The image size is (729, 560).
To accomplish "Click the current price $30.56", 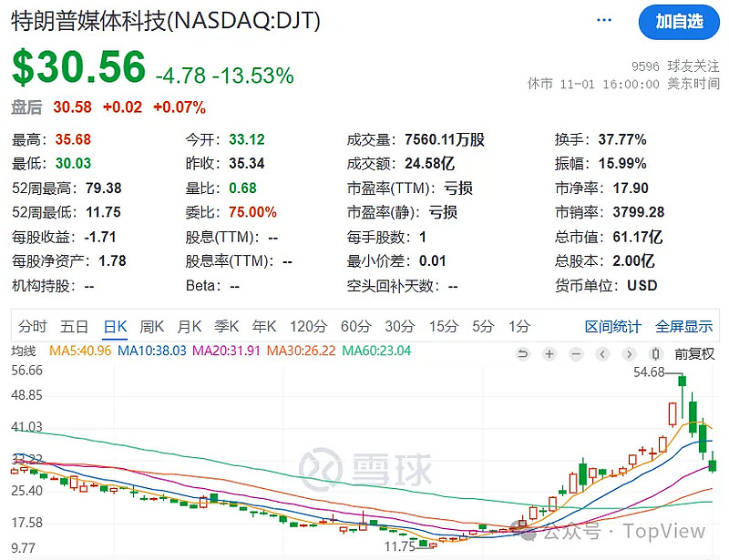I will (79, 67).
